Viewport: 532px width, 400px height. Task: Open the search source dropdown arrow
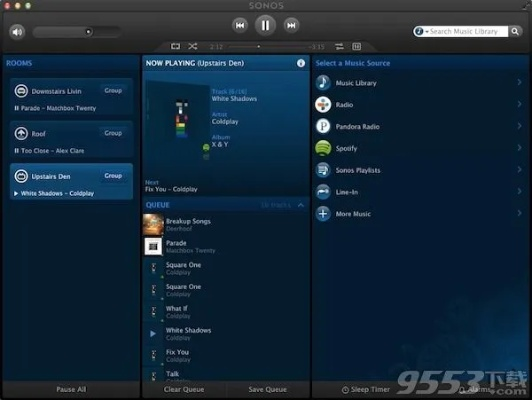click(x=427, y=32)
